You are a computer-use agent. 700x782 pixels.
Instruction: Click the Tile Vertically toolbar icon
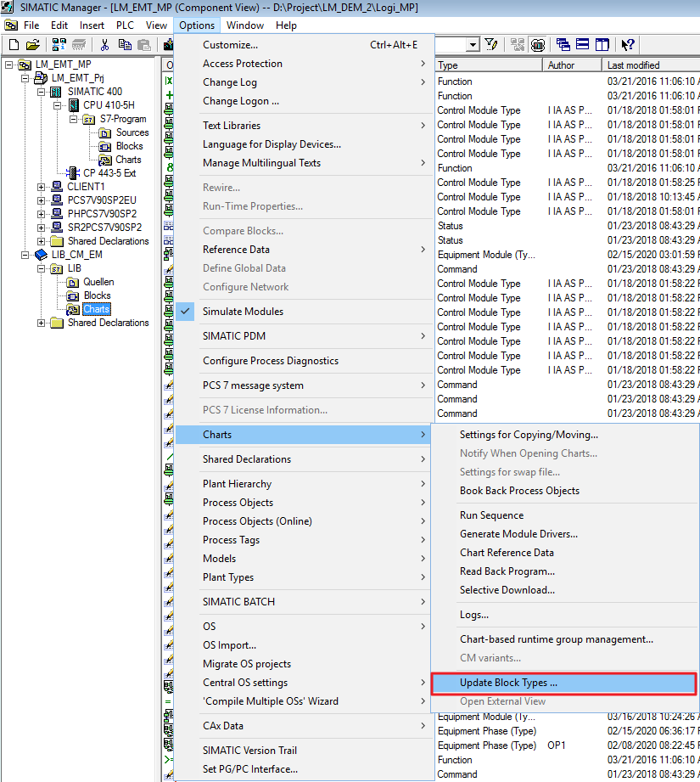pos(602,44)
